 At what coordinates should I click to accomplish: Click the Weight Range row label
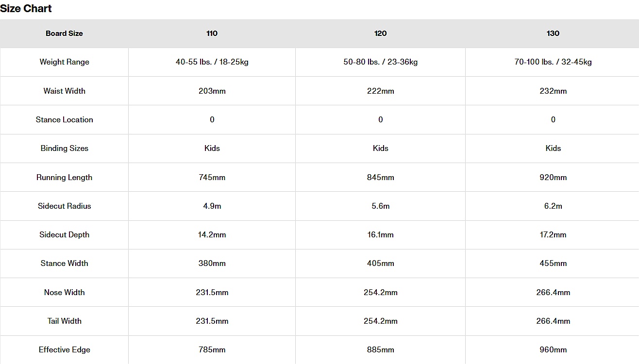(x=64, y=62)
